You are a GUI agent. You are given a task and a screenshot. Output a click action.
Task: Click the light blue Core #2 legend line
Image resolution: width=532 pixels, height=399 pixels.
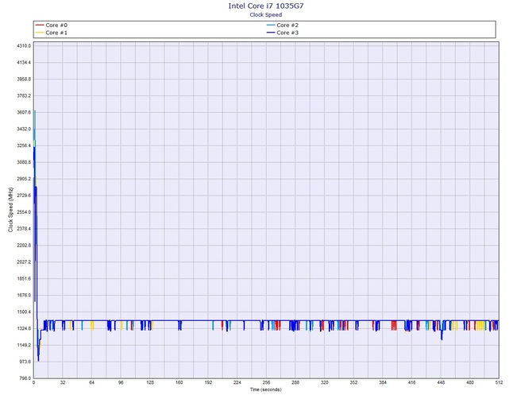click(271, 25)
